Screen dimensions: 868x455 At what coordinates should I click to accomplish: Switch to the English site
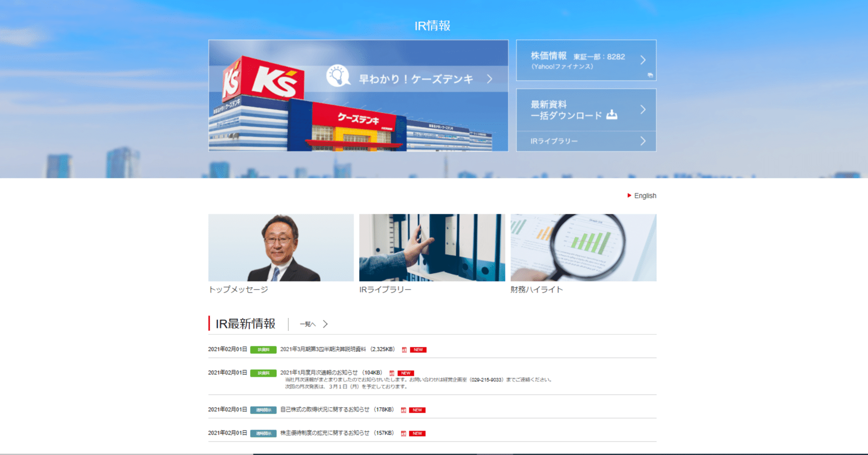(x=645, y=196)
